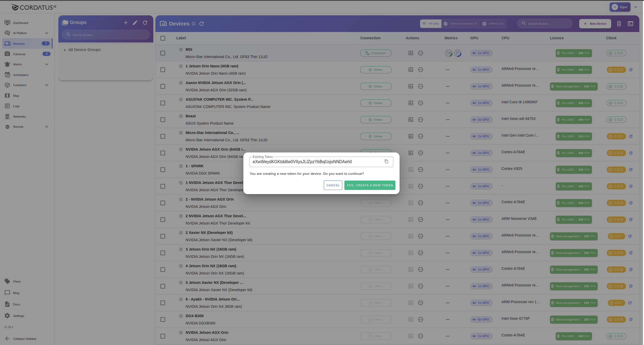The height and width of the screenshot is (345, 644).
Task: Click the add group plus icon
Action: 126,23
